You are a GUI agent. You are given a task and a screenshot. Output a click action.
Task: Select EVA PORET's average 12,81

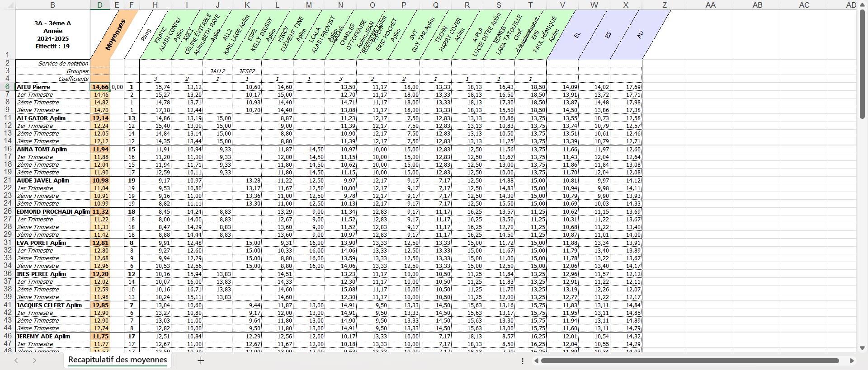[x=100, y=243]
